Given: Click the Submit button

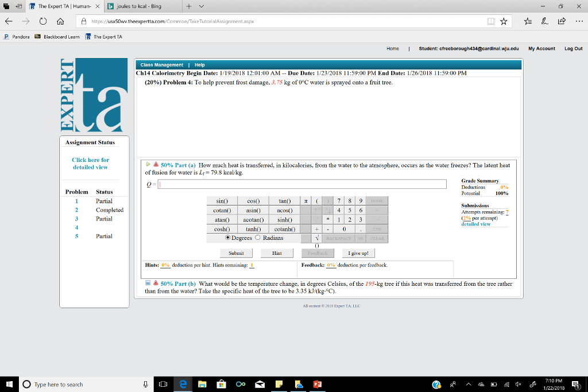Looking at the screenshot, I should pyautogui.click(x=236, y=253).
